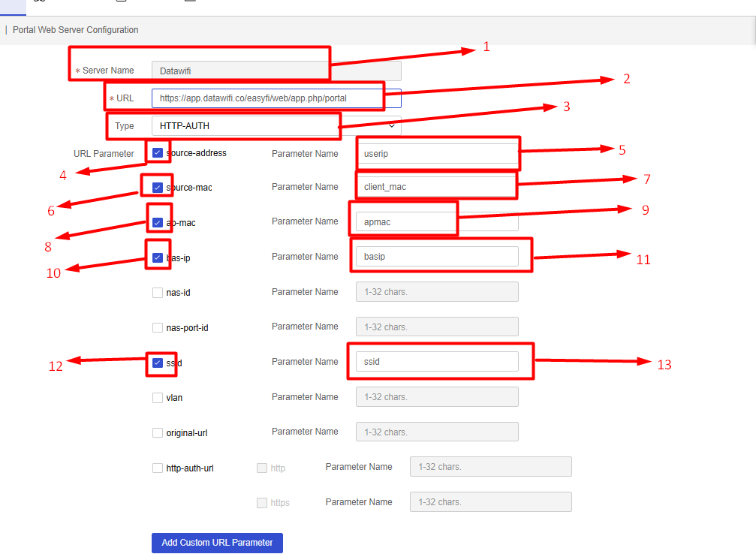This screenshot has width=756, height=560.
Task: Toggle the ap-mac checkbox
Action: [x=157, y=223]
